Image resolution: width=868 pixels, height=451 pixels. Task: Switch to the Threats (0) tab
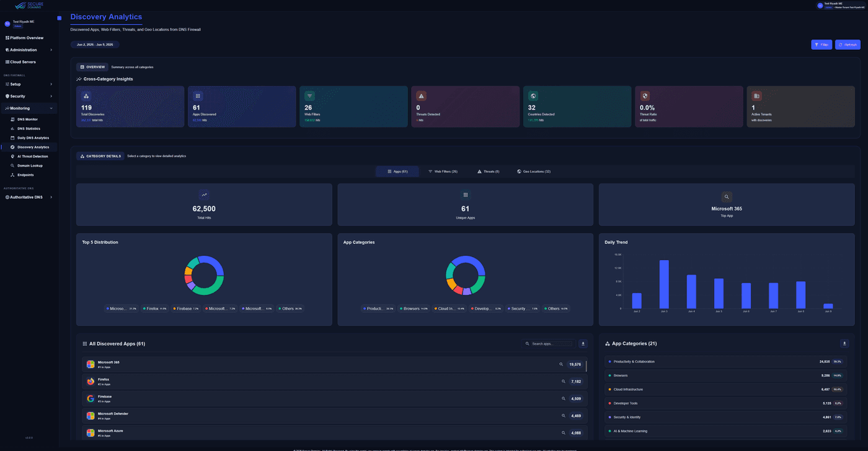488,172
